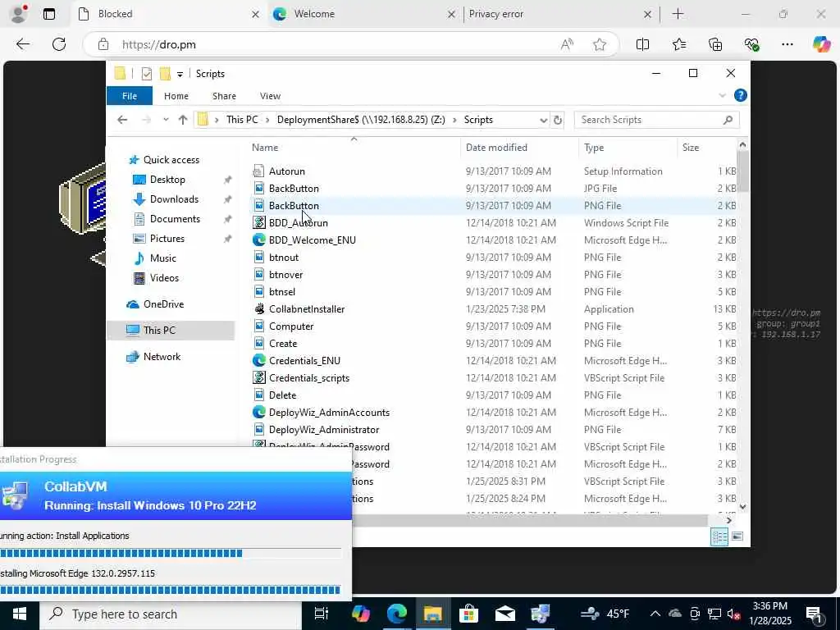The width and height of the screenshot is (840, 630).
Task: Click the browser back arrow
Action: [22, 44]
